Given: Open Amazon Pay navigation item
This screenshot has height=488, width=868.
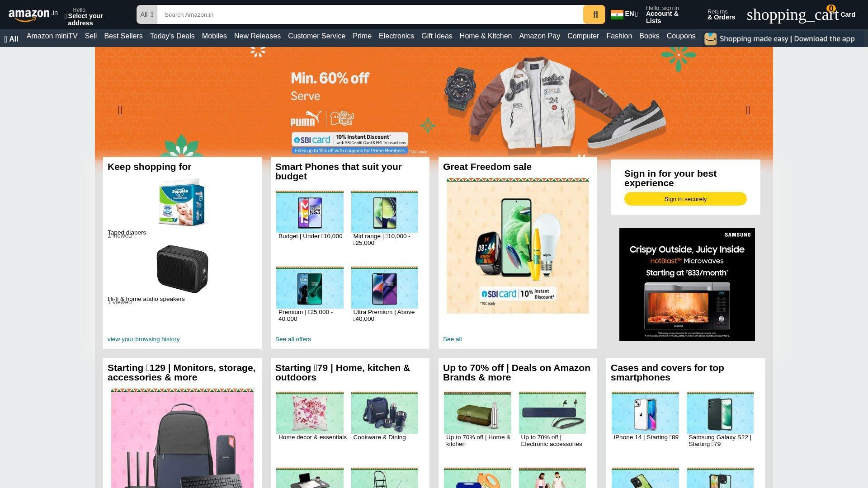Looking at the screenshot, I should (x=539, y=36).
